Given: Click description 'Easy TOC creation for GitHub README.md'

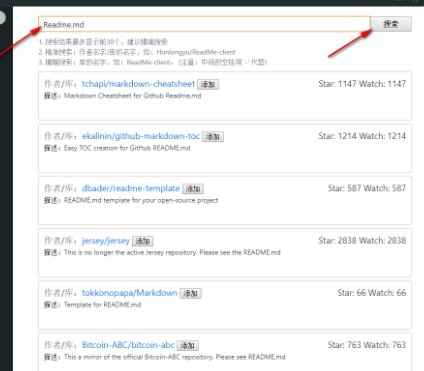Looking at the screenshot, I should click(127, 148).
